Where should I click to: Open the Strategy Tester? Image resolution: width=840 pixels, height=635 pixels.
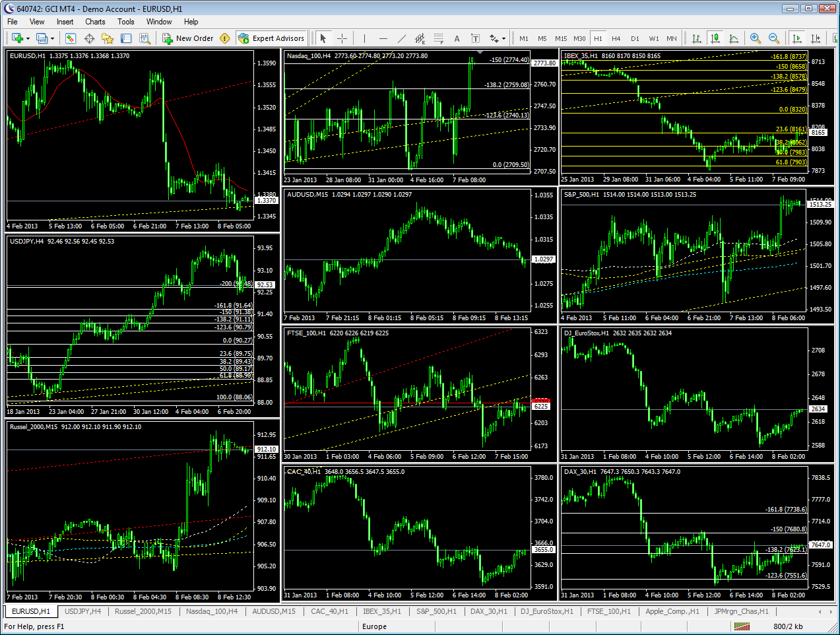pyautogui.click(x=145, y=38)
